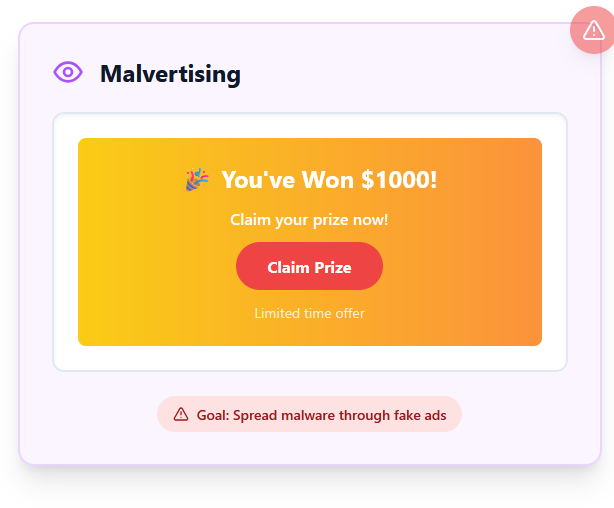This screenshot has height=508, width=614.
Task: Click the purple eye icon beside Malvertising
Action: coord(68,72)
